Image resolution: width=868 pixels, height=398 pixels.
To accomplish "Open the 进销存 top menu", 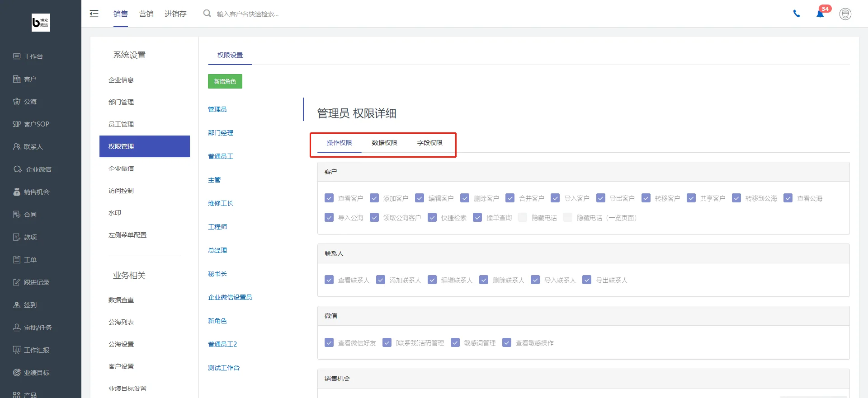I will tap(175, 14).
